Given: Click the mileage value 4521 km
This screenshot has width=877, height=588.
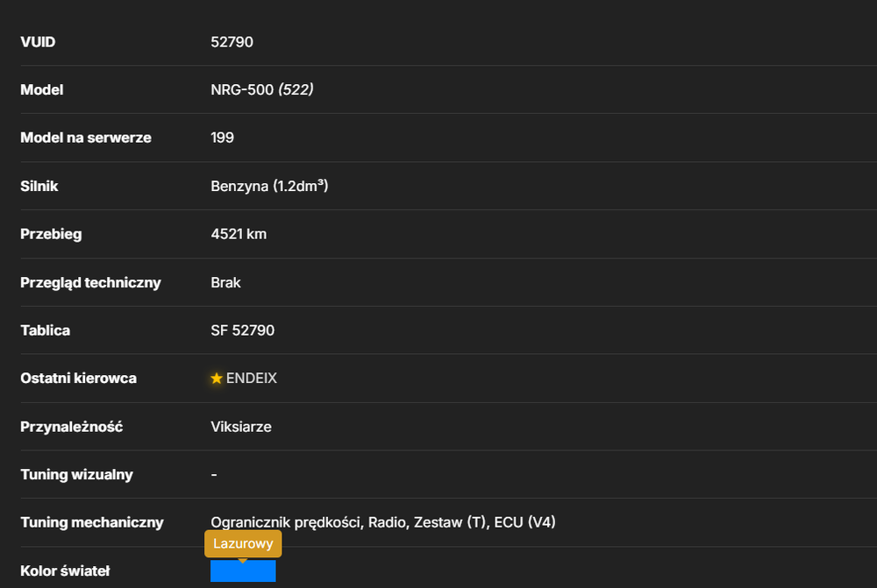Looking at the screenshot, I should pos(239,234).
